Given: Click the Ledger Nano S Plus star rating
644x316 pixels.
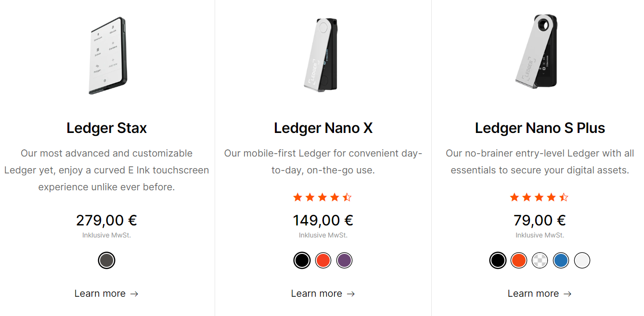Looking at the screenshot, I should (539, 197).
